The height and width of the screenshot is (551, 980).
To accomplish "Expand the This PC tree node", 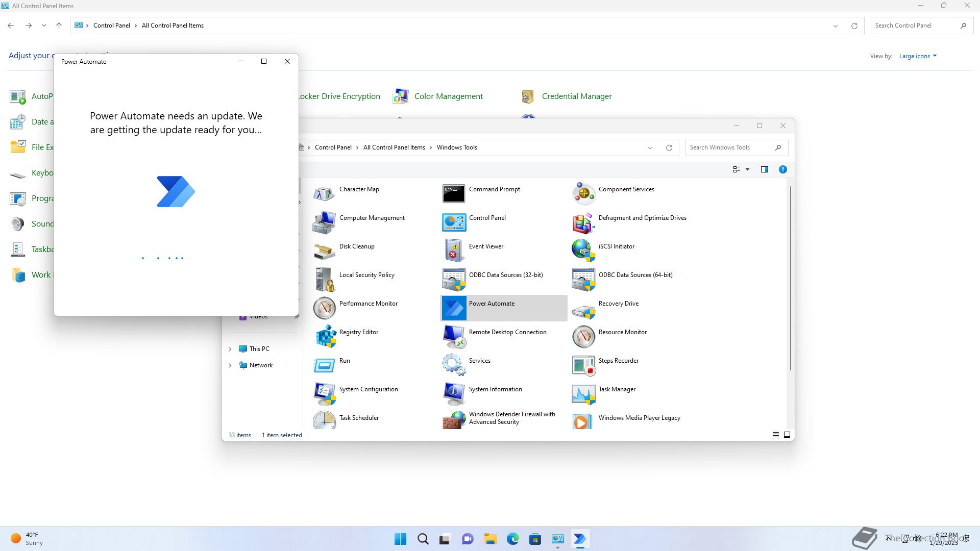I will (x=230, y=349).
